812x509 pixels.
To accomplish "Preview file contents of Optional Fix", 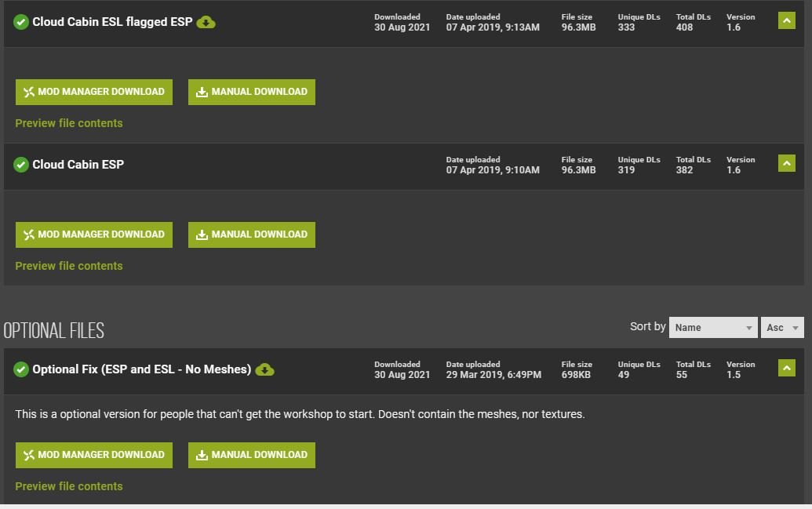I will (69, 486).
